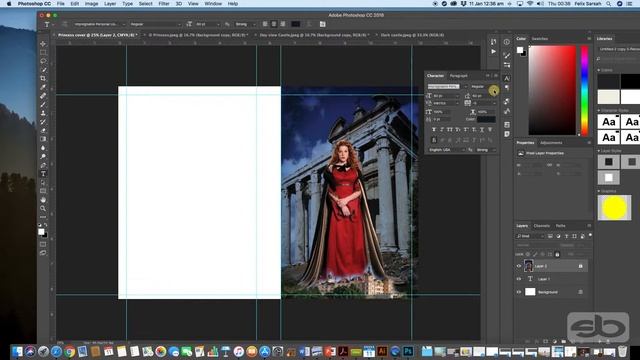Select the History Brush tool
640x360 pixels.
coord(43,122)
